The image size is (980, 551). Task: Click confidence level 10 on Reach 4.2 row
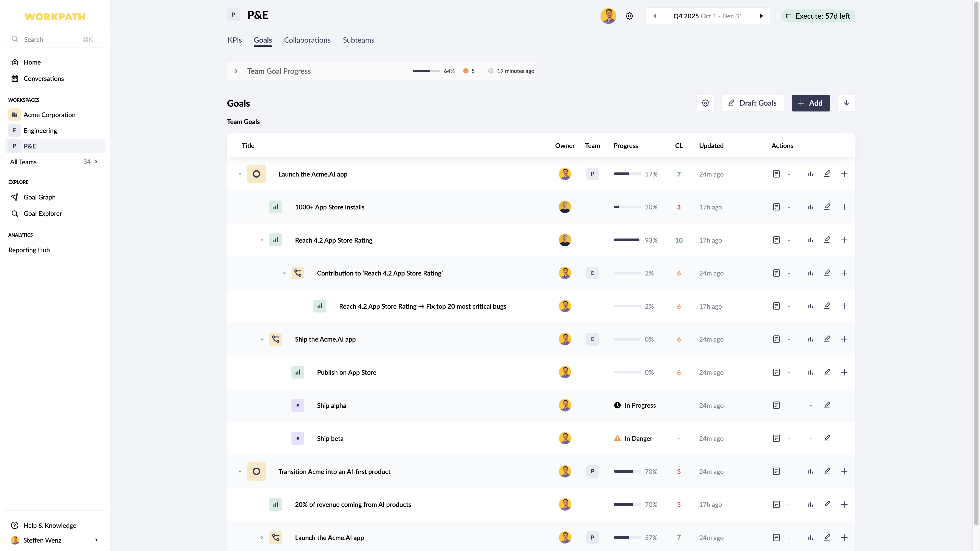pos(679,240)
